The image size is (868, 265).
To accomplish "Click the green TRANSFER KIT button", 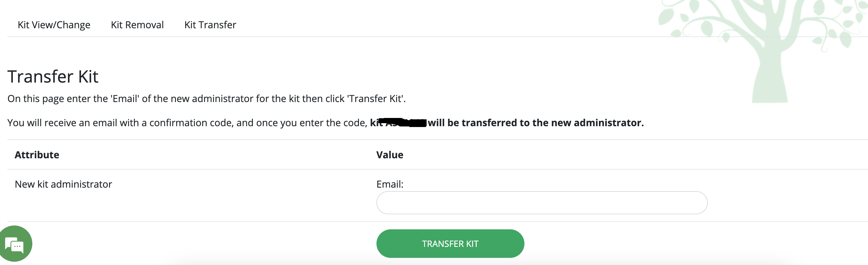I will tap(450, 244).
